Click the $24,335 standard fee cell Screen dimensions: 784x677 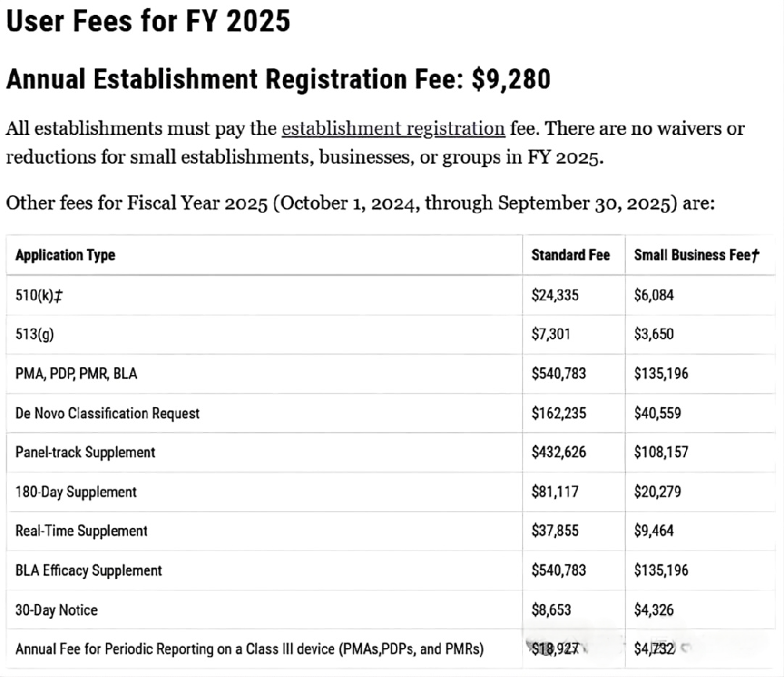[x=557, y=295]
